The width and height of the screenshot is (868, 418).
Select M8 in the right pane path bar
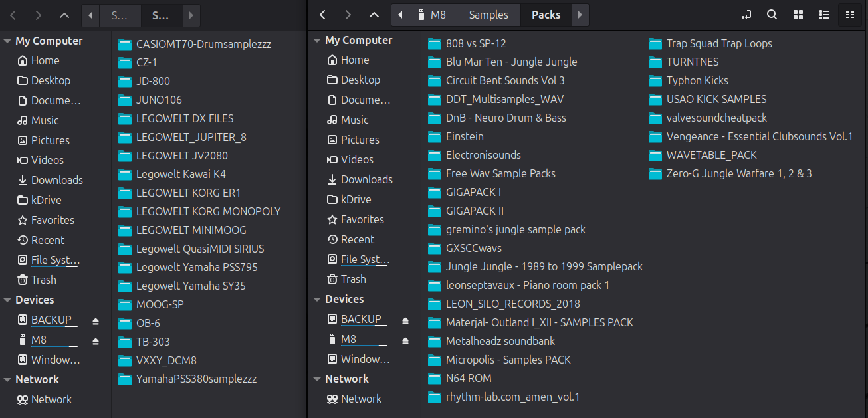coord(432,15)
